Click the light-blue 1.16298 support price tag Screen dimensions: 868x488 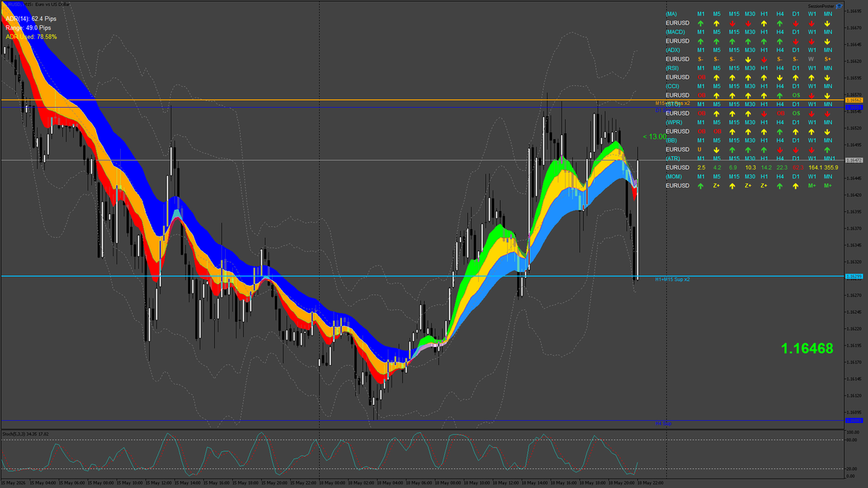[x=854, y=276]
